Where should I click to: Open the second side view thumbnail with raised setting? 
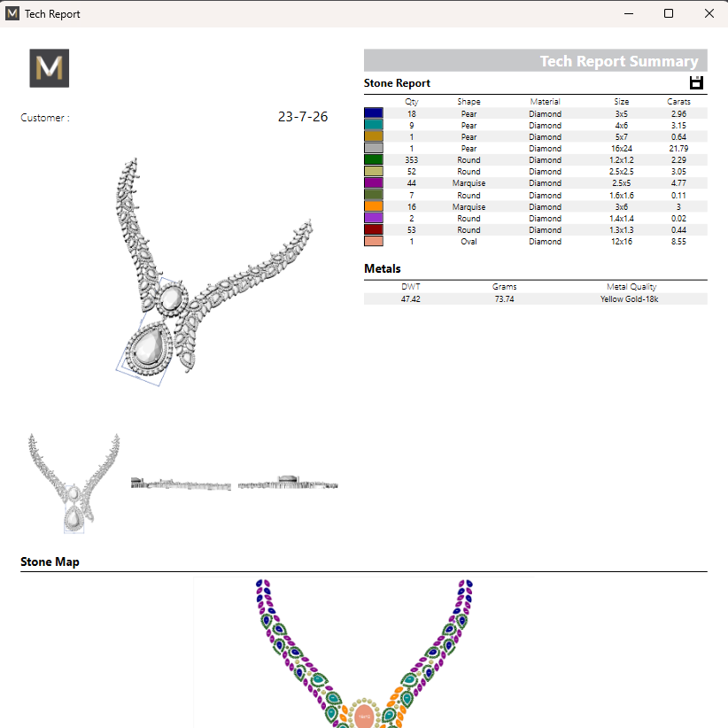click(288, 483)
